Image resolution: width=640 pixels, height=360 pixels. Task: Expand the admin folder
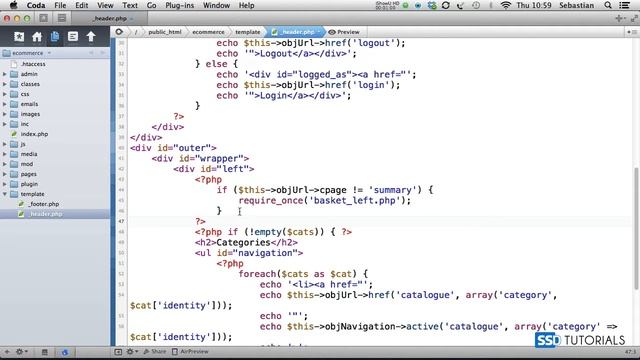tap(5, 74)
